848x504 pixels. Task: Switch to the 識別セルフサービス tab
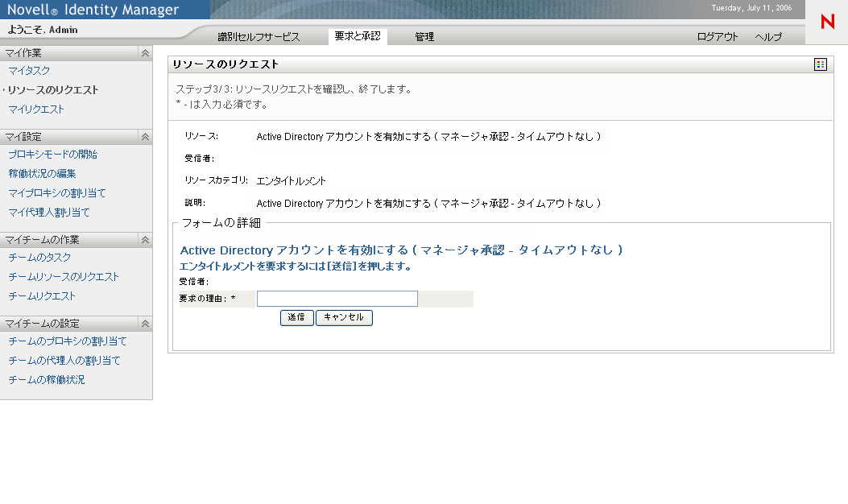tap(259, 37)
